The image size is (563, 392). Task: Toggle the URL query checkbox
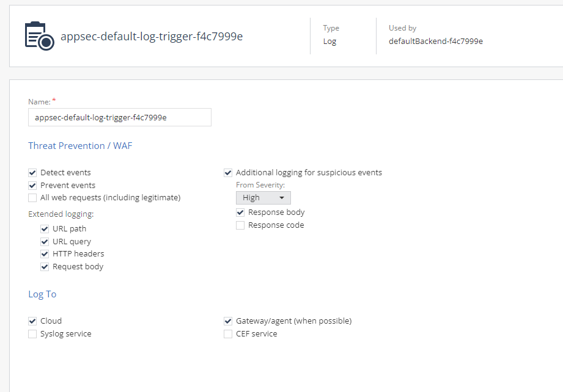tap(45, 242)
